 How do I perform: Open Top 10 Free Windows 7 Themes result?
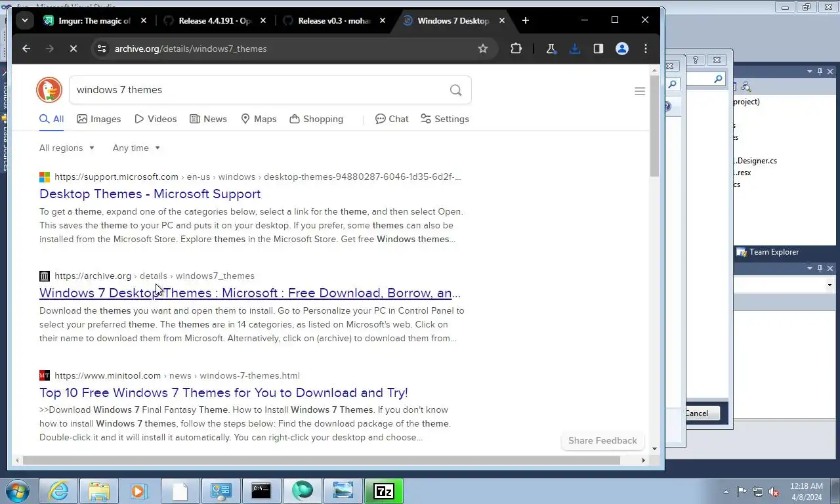[x=224, y=392]
